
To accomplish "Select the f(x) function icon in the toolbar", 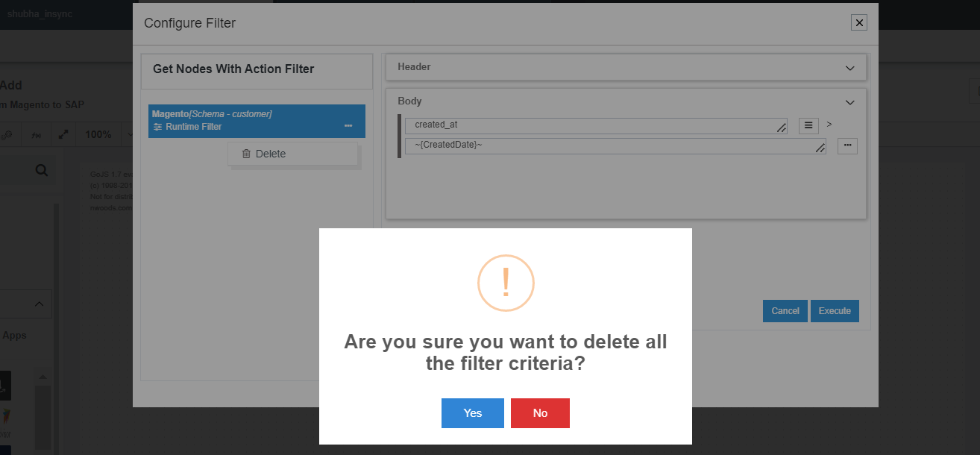I will (x=36, y=134).
